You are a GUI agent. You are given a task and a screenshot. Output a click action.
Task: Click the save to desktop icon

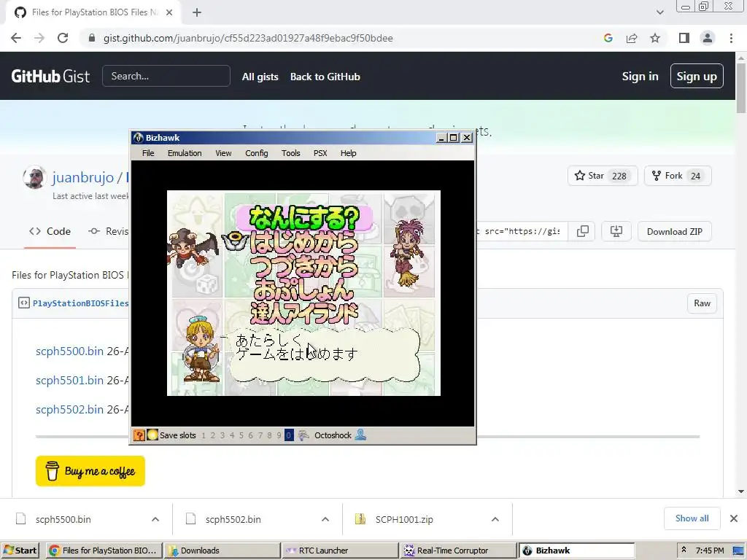616,231
